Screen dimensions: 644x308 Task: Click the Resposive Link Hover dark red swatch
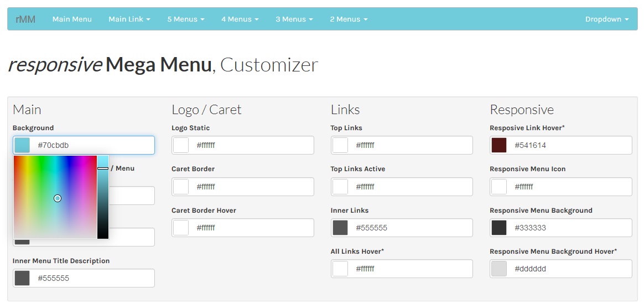tap(499, 145)
